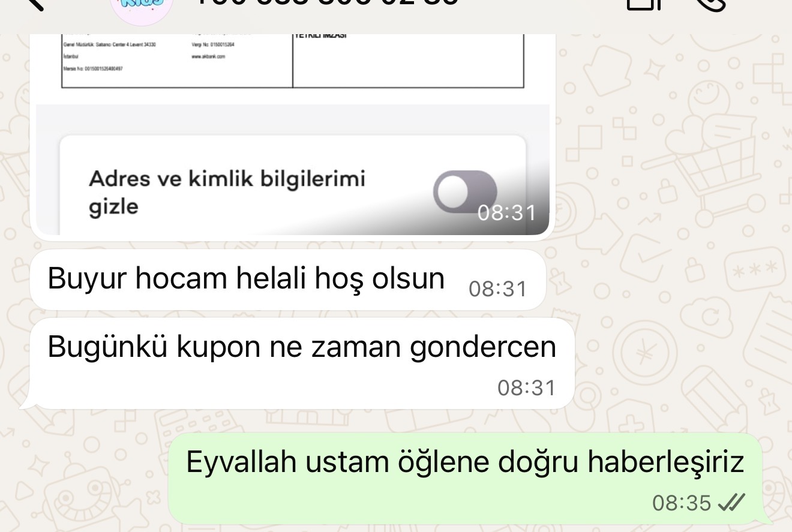The image size is (792, 532).
Task: Tap the 'Yetkili İmzası' signature box in receipt
Action: tap(409, 60)
